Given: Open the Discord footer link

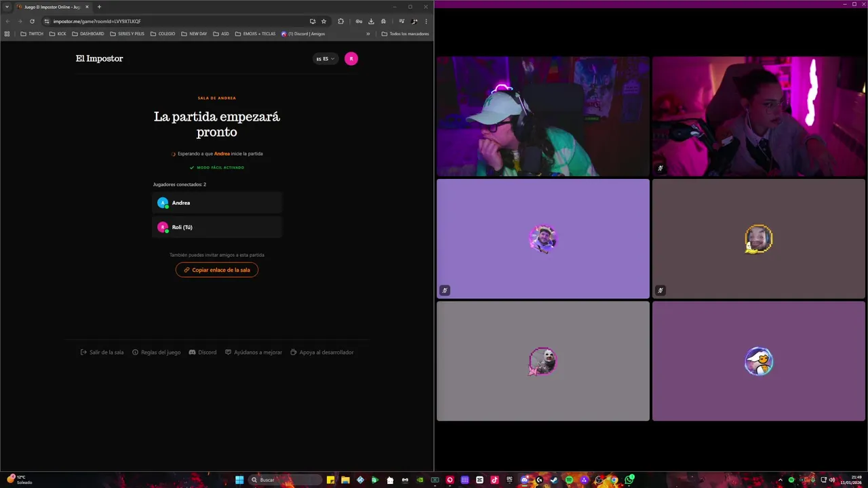Looking at the screenshot, I should pos(203,352).
